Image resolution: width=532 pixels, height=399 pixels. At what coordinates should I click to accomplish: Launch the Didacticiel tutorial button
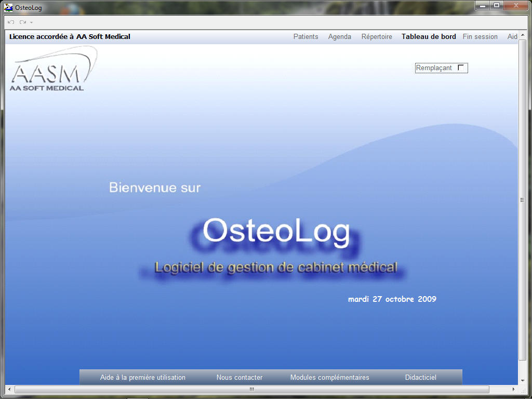tap(421, 377)
